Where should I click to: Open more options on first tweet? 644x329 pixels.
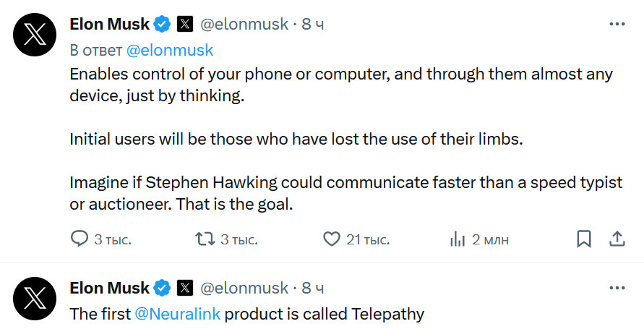[617, 24]
